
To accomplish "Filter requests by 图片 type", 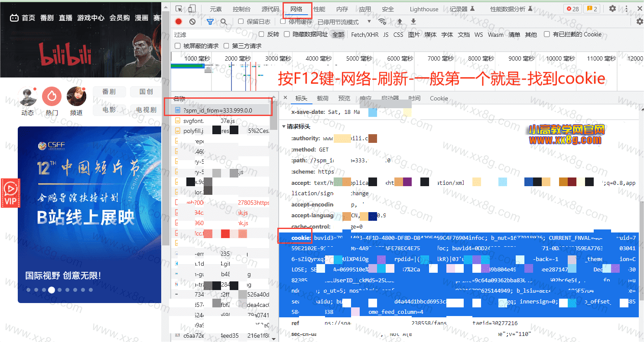I will tap(414, 35).
